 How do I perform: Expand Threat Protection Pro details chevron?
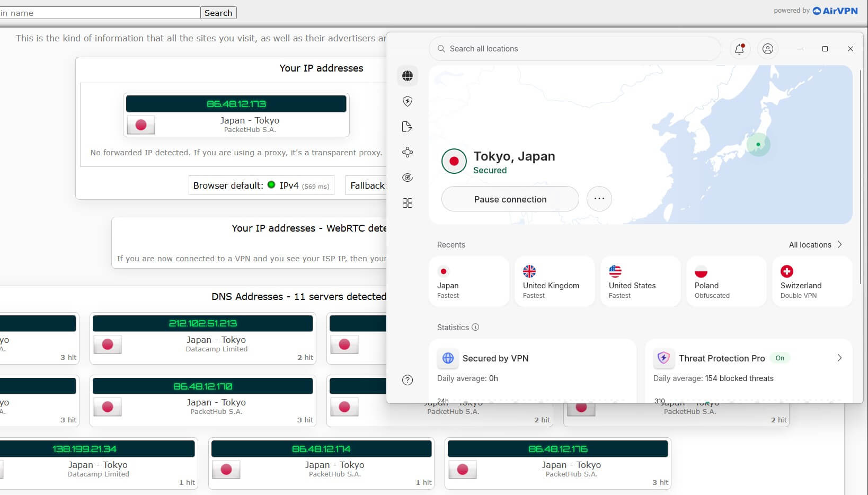(x=839, y=358)
